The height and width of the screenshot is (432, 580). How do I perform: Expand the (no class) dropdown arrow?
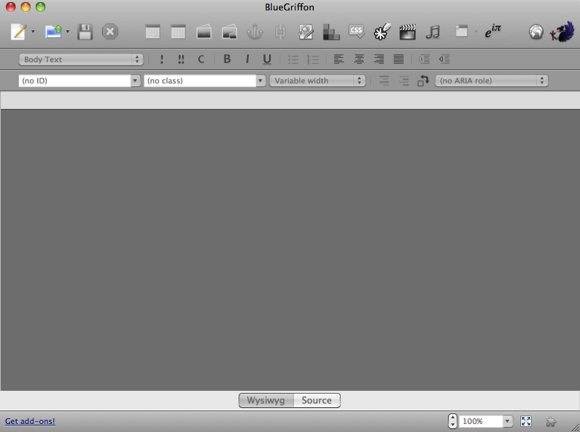[x=260, y=81]
